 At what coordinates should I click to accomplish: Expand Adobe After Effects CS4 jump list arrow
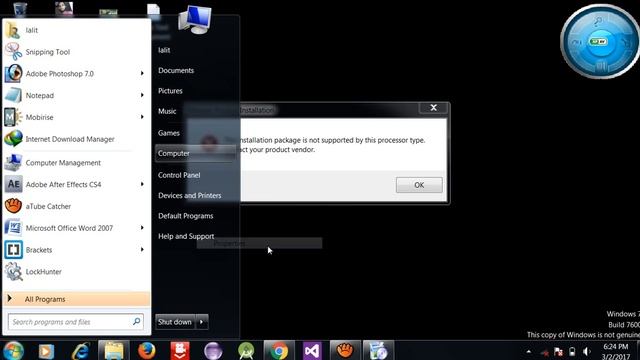pos(142,184)
